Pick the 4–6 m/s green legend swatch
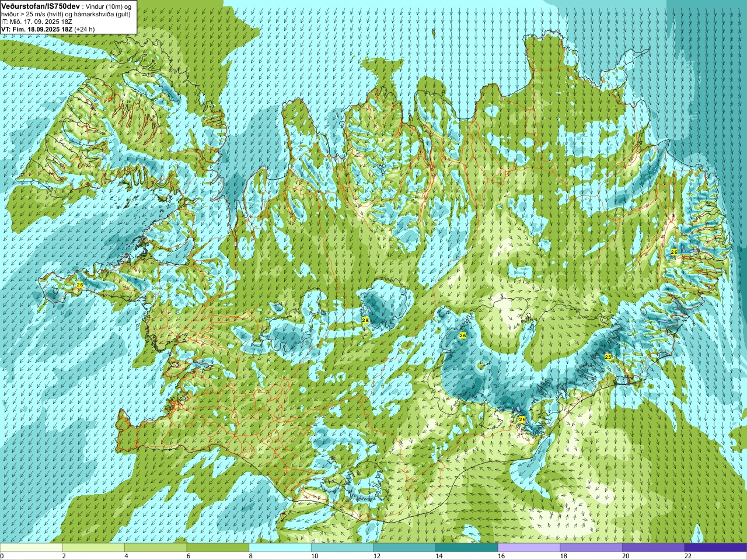The image size is (747, 560). point(155,548)
